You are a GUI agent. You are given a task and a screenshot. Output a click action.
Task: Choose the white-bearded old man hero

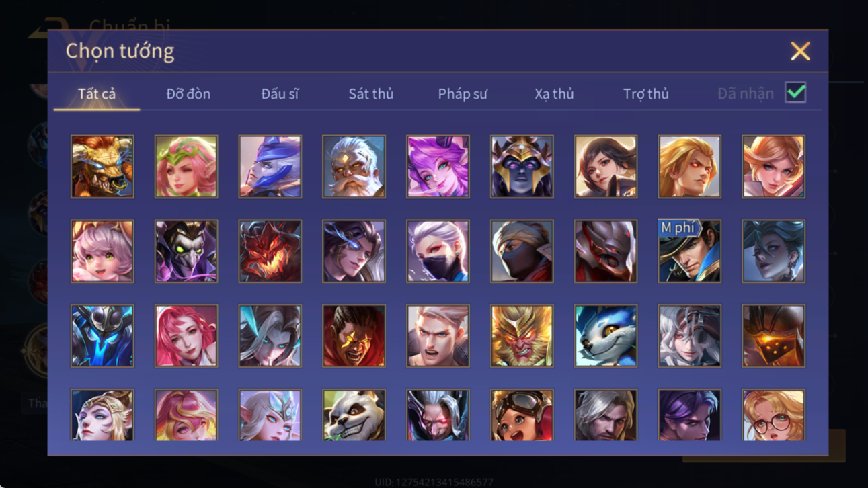point(354,167)
